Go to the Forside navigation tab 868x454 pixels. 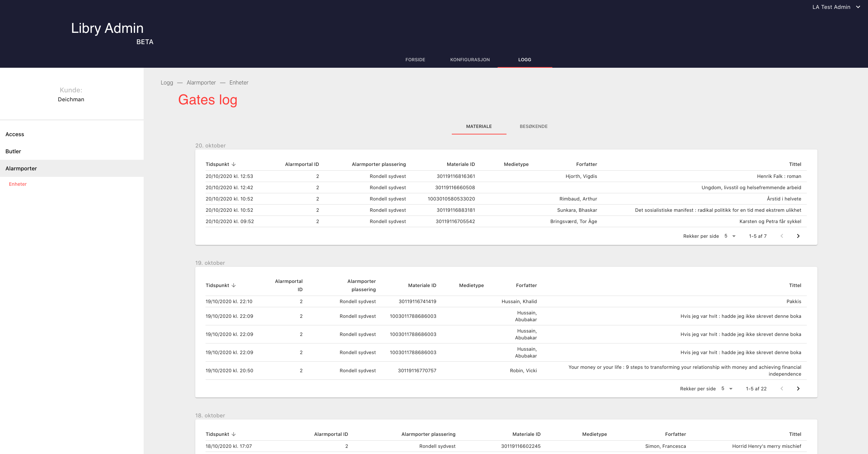tap(415, 60)
